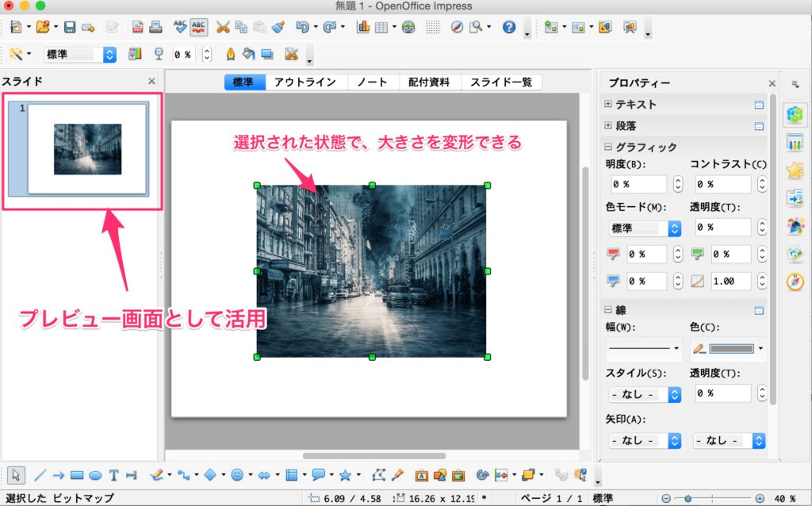This screenshot has height=506, width=812.
Task: Open the Help question mark icon
Action: [x=509, y=27]
